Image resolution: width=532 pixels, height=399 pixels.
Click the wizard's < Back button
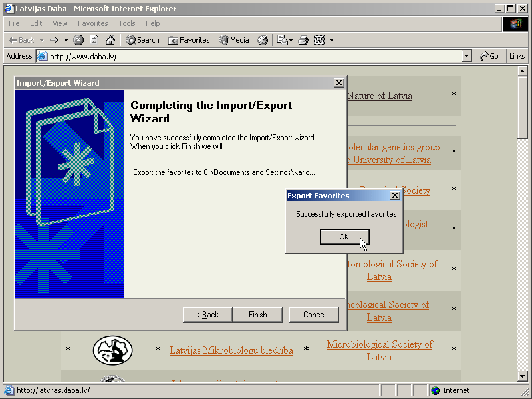click(x=207, y=315)
